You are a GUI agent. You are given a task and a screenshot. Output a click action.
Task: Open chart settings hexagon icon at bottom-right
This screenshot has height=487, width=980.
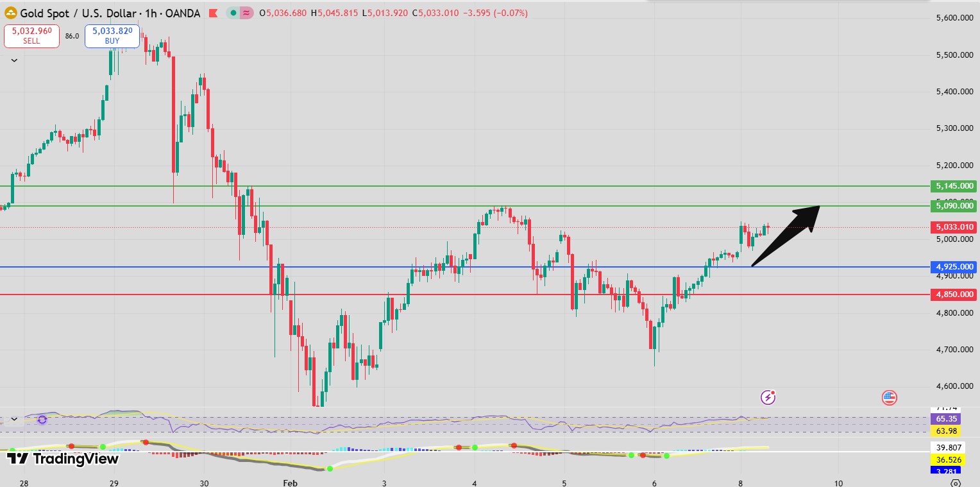pyautogui.click(x=955, y=483)
